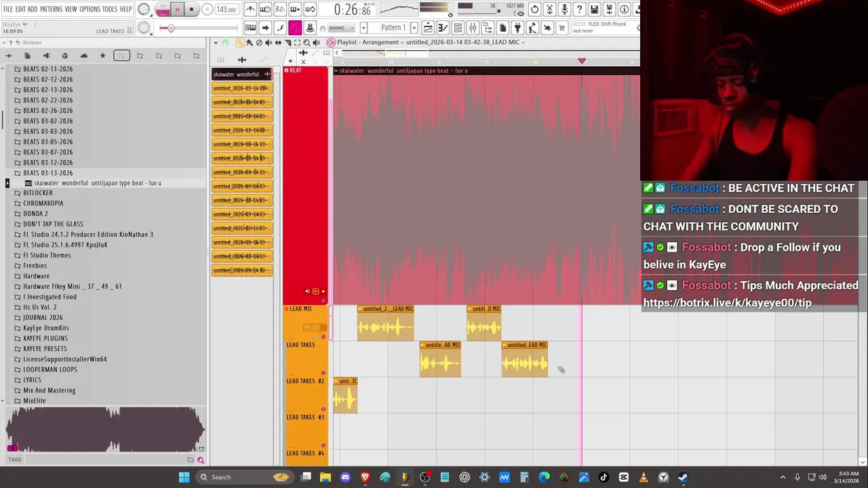Open the Mixer from the toolbar

[473, 28]
